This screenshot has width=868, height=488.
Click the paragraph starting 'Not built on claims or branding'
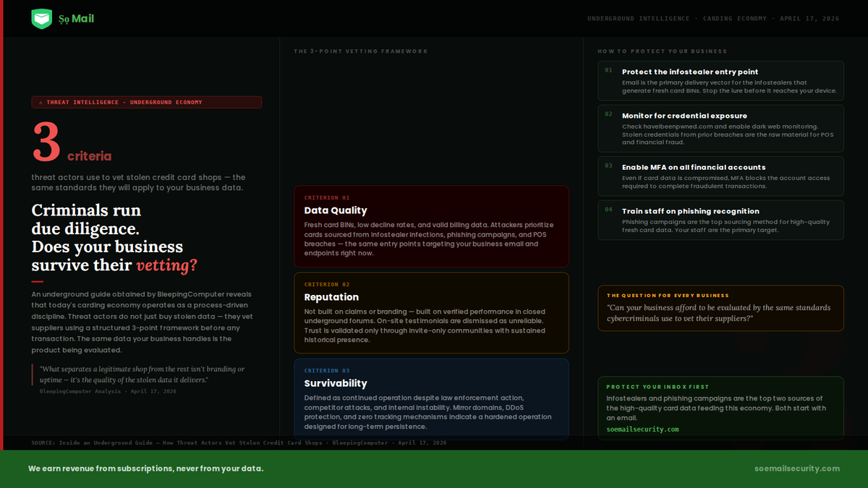point(427,325)
